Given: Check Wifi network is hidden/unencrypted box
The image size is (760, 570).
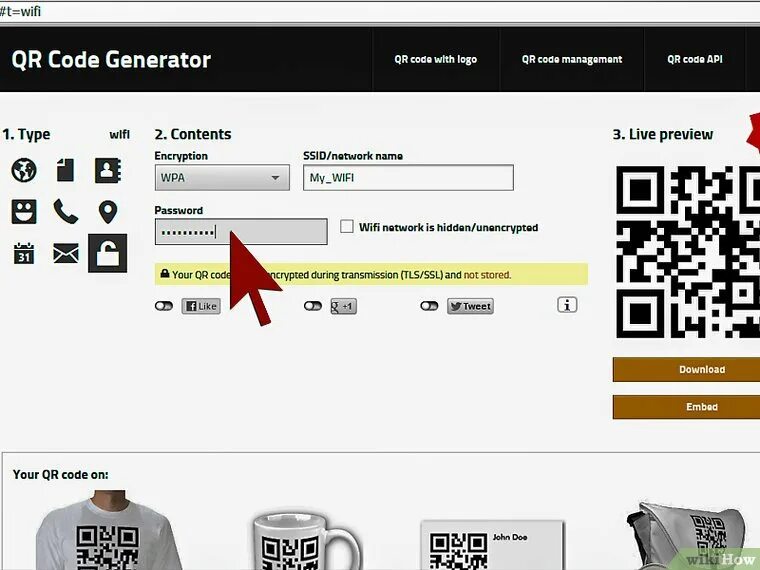Looking at the screenshot, I should coord(347,226).
